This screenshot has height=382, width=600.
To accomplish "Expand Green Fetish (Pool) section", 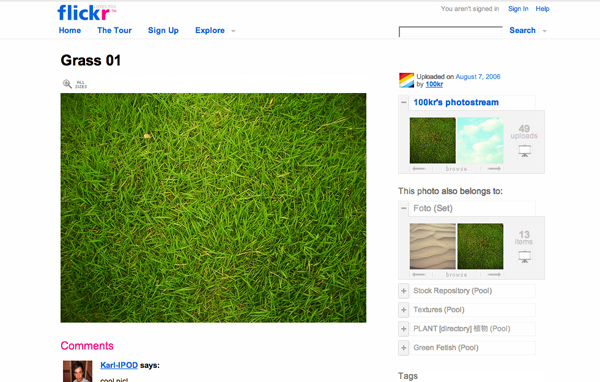I will click(403, 348).
